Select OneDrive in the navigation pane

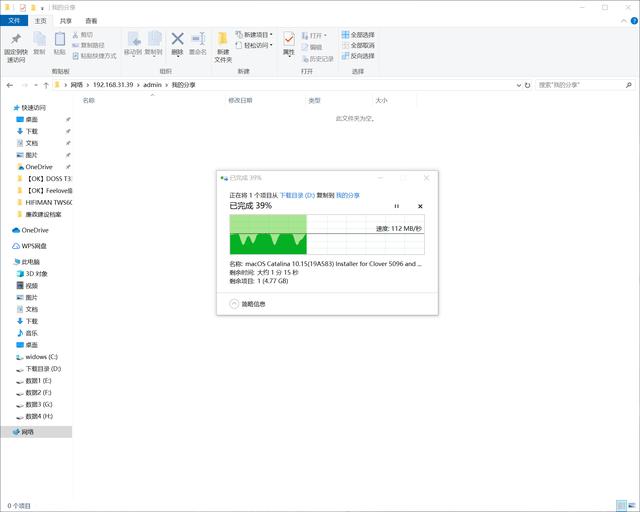[35, 230]
